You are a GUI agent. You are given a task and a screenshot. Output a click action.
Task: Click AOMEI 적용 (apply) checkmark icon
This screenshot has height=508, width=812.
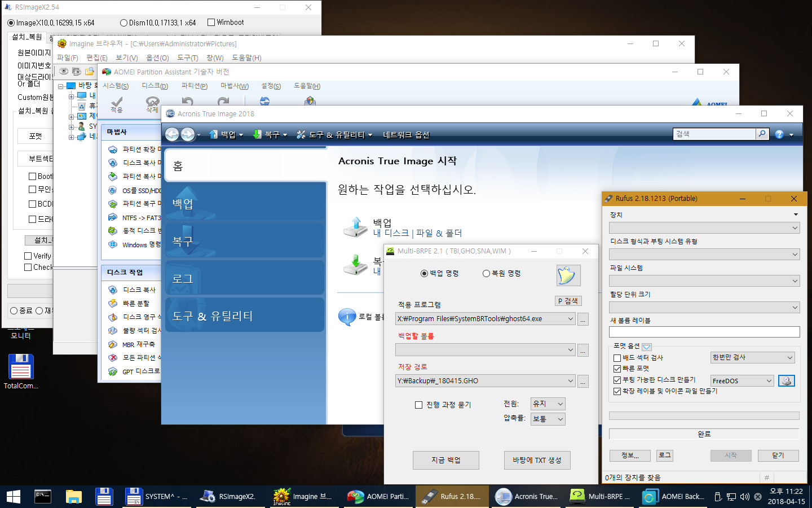click(117, 103)
